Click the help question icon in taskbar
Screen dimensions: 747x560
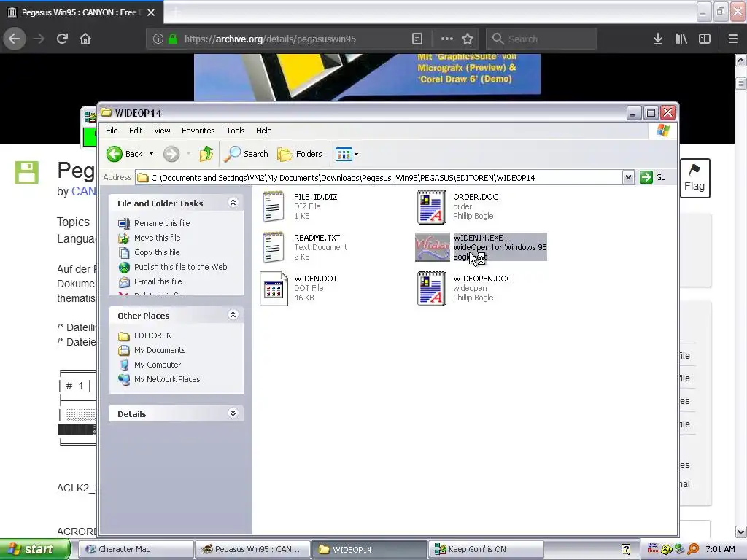pos(626,549)
